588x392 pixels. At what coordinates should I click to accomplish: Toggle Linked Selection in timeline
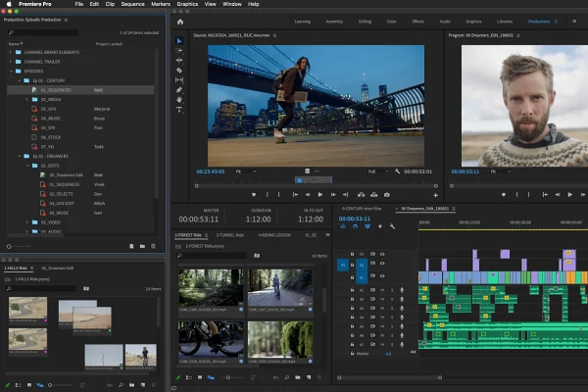point(367,226)
